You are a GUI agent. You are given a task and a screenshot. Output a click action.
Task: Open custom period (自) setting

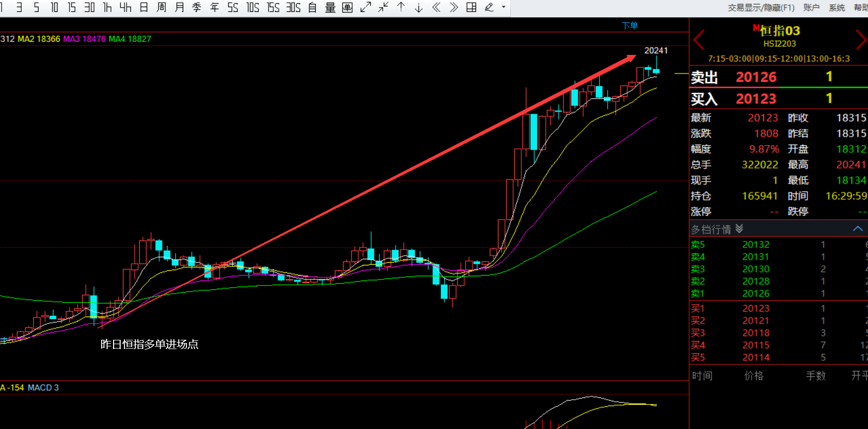(x=313, y=8)
